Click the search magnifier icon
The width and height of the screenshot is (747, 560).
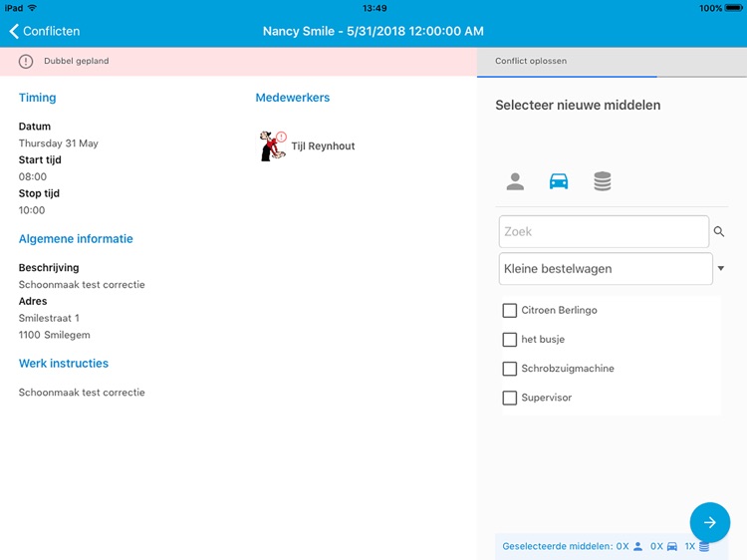719,231
